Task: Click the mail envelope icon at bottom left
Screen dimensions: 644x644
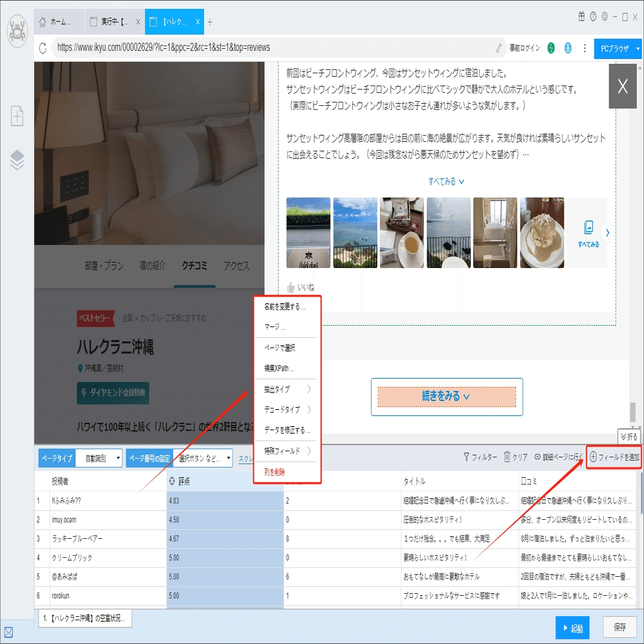Action: pyautogui.click(x=8, y=632)
